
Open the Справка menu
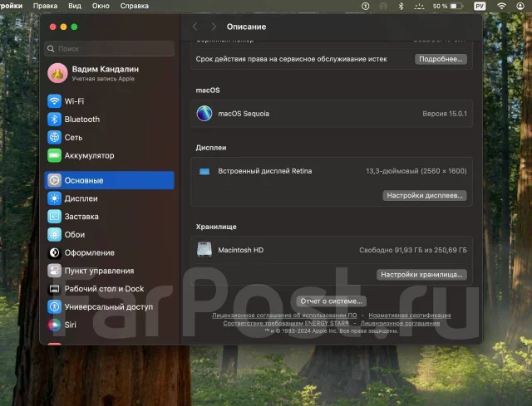coord(135,6)
